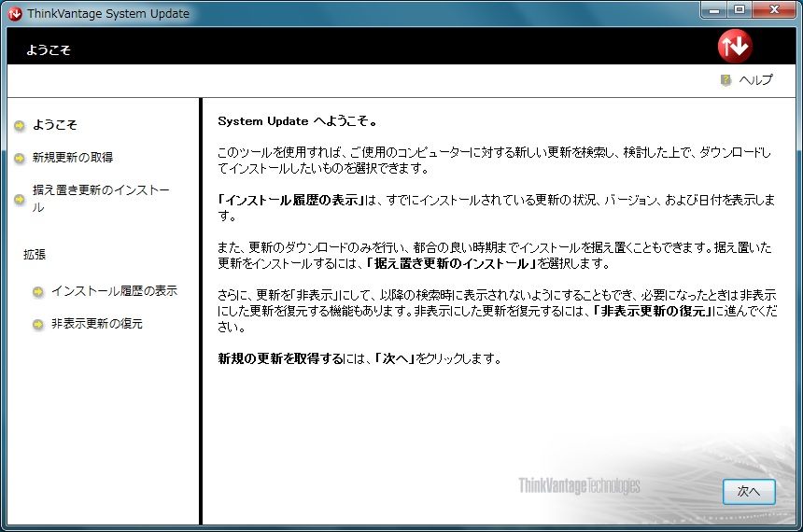803x532 pixels.
Task: Maximize the System Update window
Action: click(x=740, y=9)
